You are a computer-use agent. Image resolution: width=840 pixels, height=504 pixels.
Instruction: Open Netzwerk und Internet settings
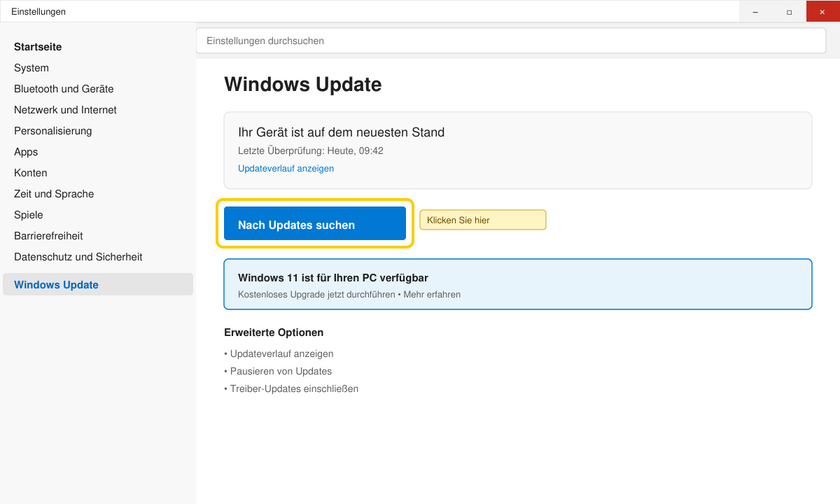tap(65, 110)
